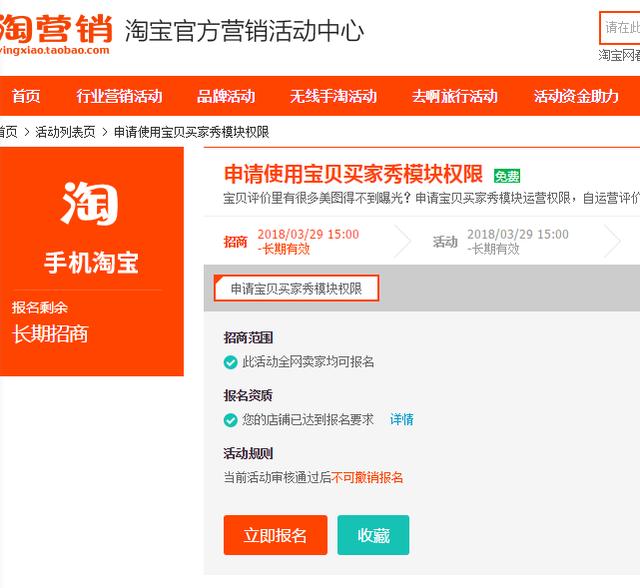640x588 pixels.
Task: Click the 首页 breadcrumb link
Action: (8, 132)
